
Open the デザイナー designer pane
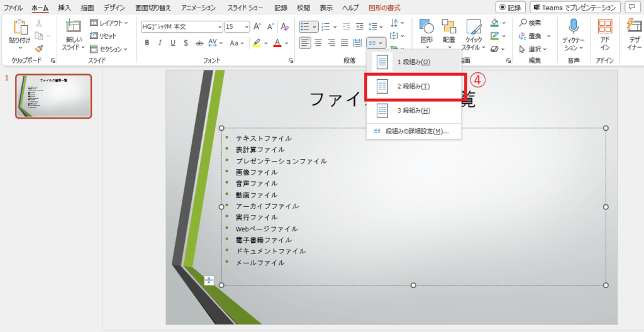(x=634, y=35)
